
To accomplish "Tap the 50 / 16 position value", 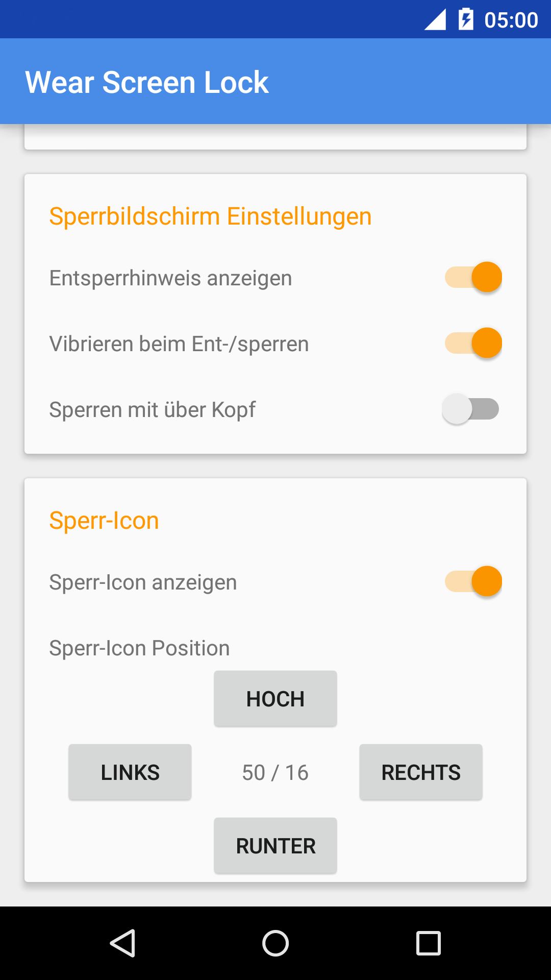I will (x=275, y=773).
